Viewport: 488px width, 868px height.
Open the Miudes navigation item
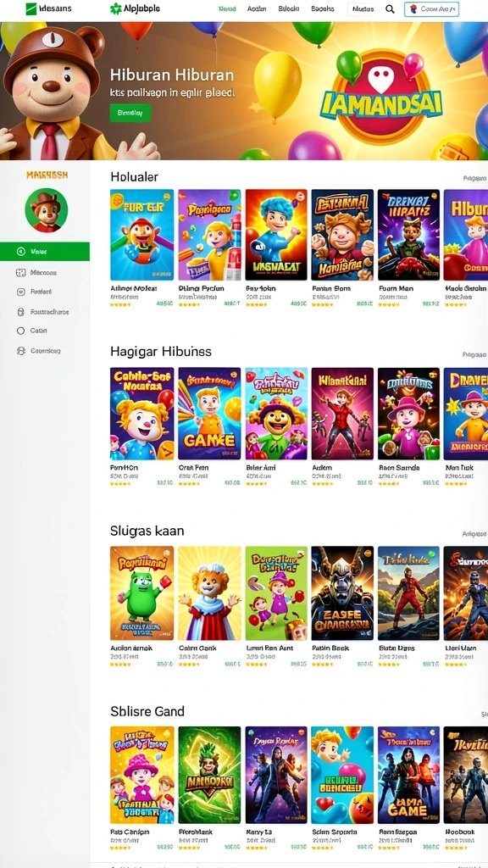click(x=363, y=8)
